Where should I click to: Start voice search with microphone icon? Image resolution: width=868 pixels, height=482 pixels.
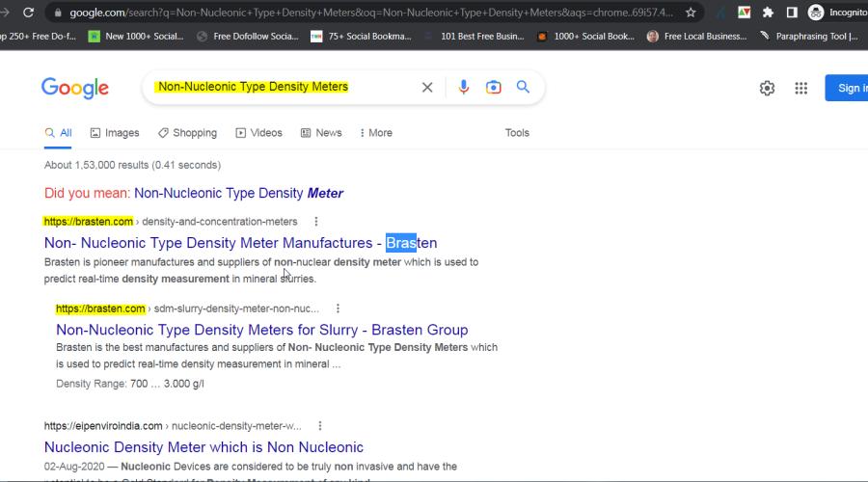464,88
